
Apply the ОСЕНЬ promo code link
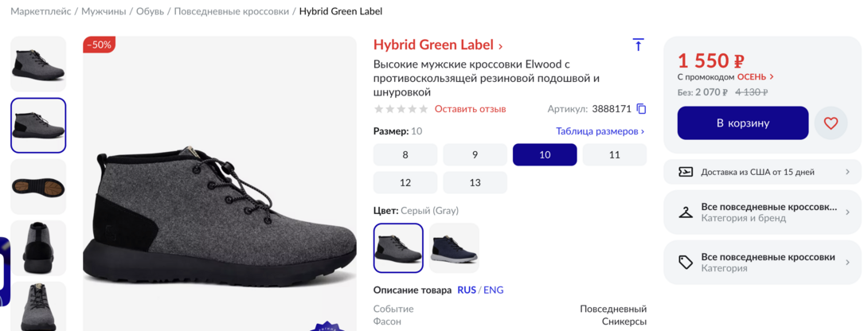755,77
